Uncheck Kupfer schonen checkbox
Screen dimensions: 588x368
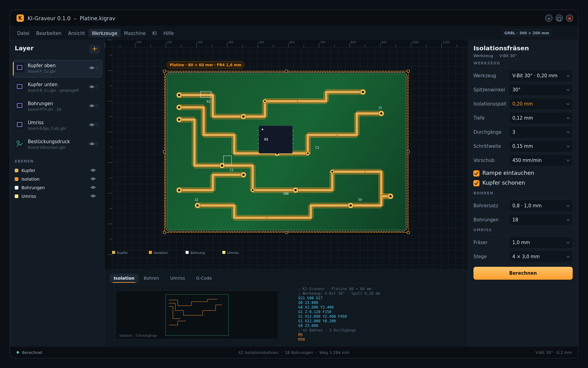coord(476,183)
